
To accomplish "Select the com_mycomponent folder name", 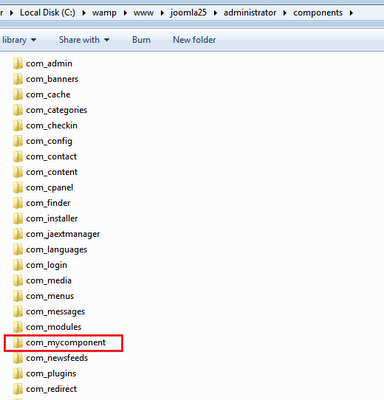I will [66, 342].
